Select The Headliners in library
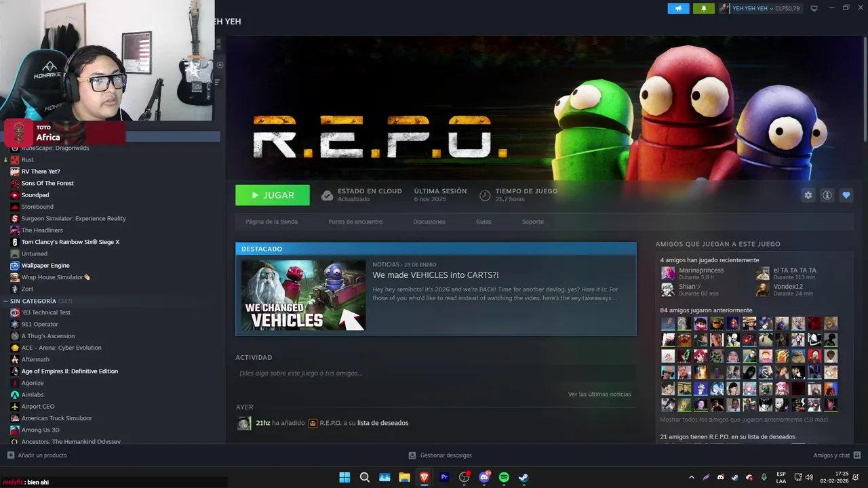The image size is (868, 488). click(x=42, y=230)
